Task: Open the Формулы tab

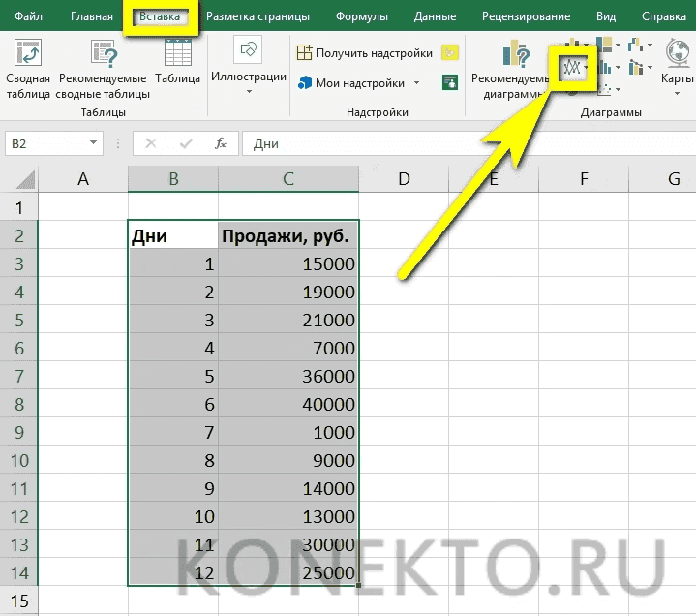Action: (x=361, y=16)
